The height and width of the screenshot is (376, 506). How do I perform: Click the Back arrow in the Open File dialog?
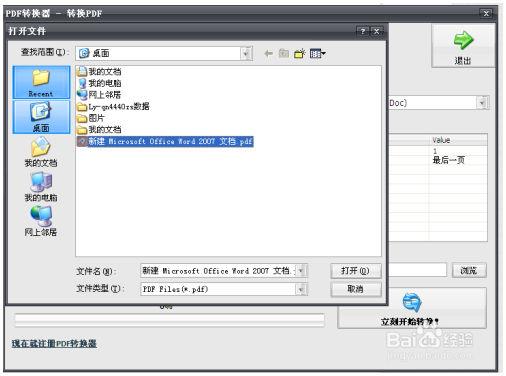268,53
